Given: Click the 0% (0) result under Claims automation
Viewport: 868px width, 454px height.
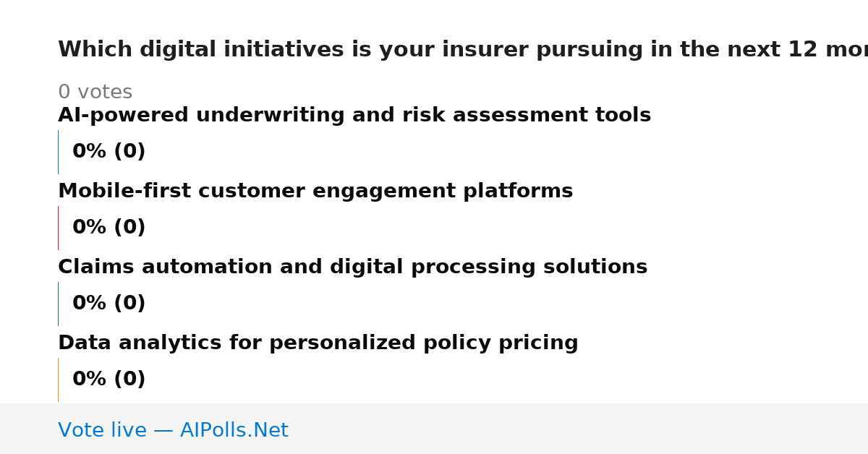Looking at the screenshot, I should click(109, 304).
